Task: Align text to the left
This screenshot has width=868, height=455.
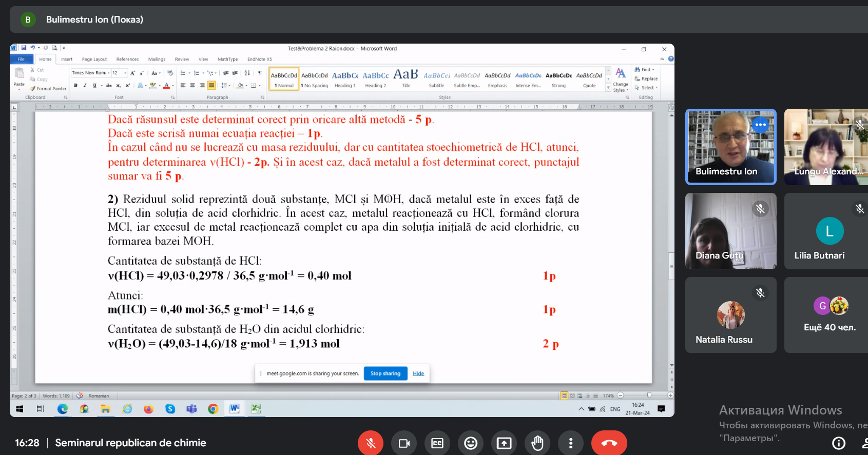Action: click(x=183, y=86)
